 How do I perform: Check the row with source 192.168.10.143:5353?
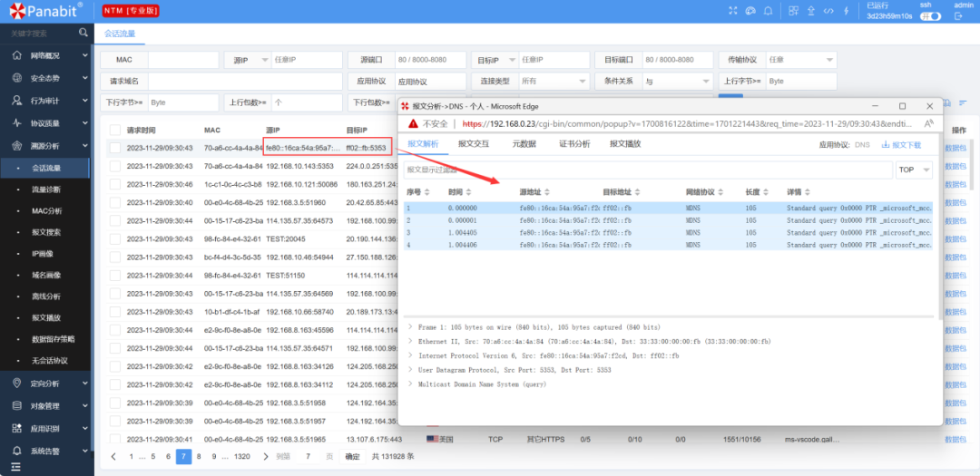tap(115, 166)
